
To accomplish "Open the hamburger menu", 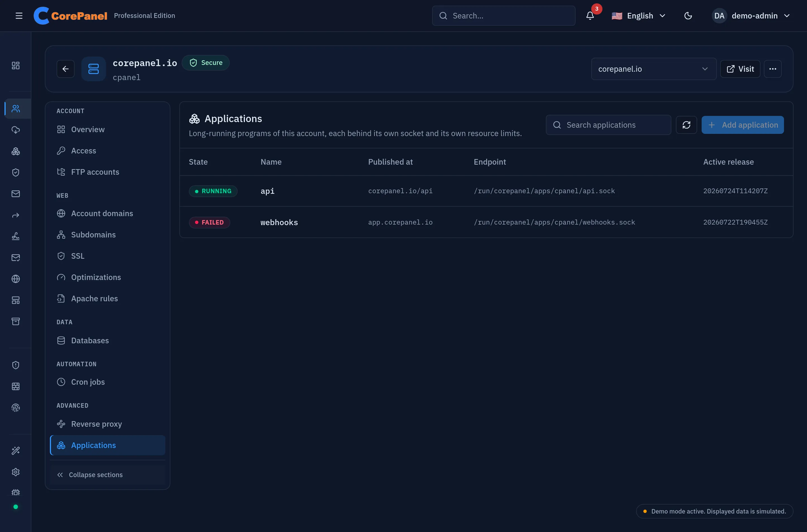I will click(x=19, y=16).
